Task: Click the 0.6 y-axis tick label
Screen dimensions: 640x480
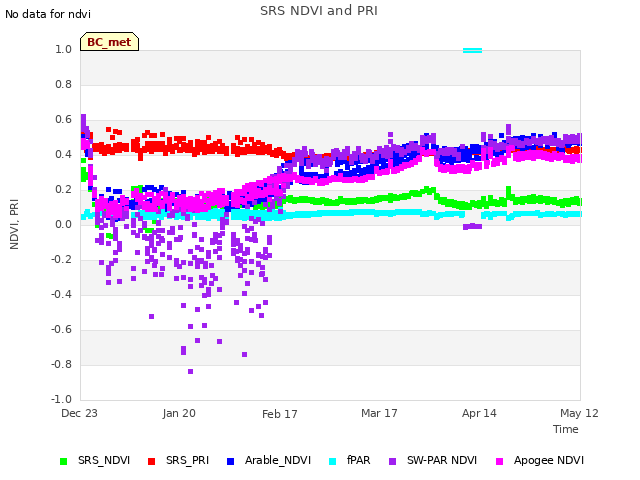Action: 64,120
